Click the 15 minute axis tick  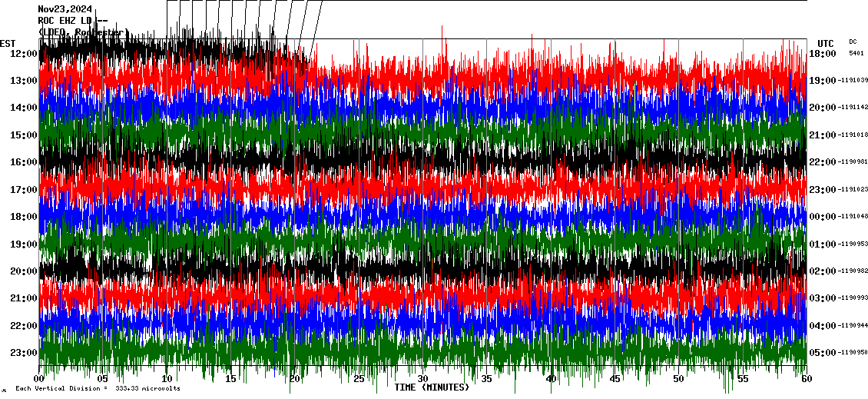(x=230, y=379)
